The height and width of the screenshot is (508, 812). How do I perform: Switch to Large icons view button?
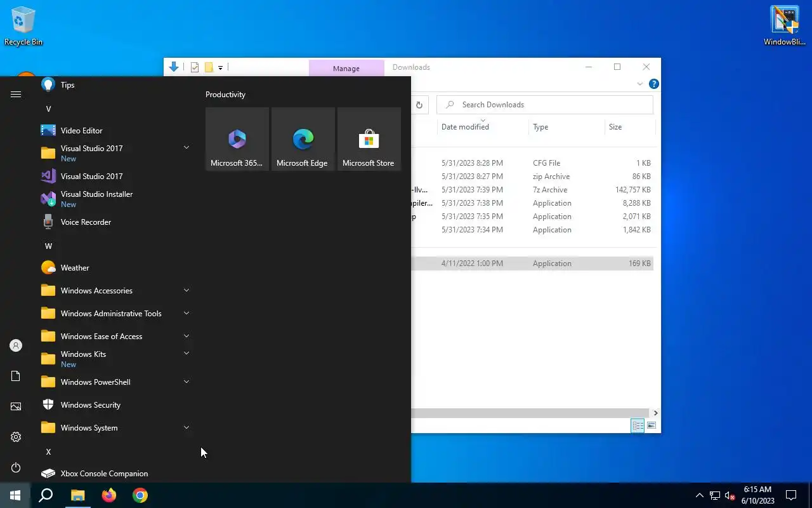click(x=652, y=425)
